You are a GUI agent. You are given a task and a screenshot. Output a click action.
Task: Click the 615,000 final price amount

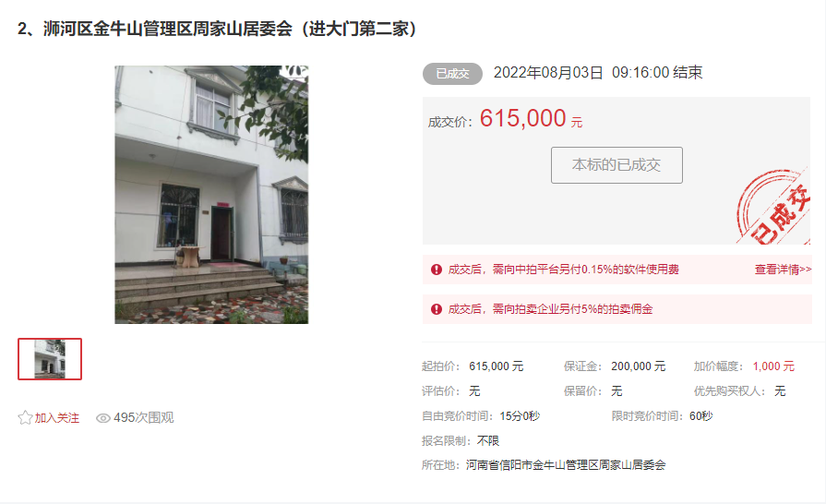tap(522, 118)
